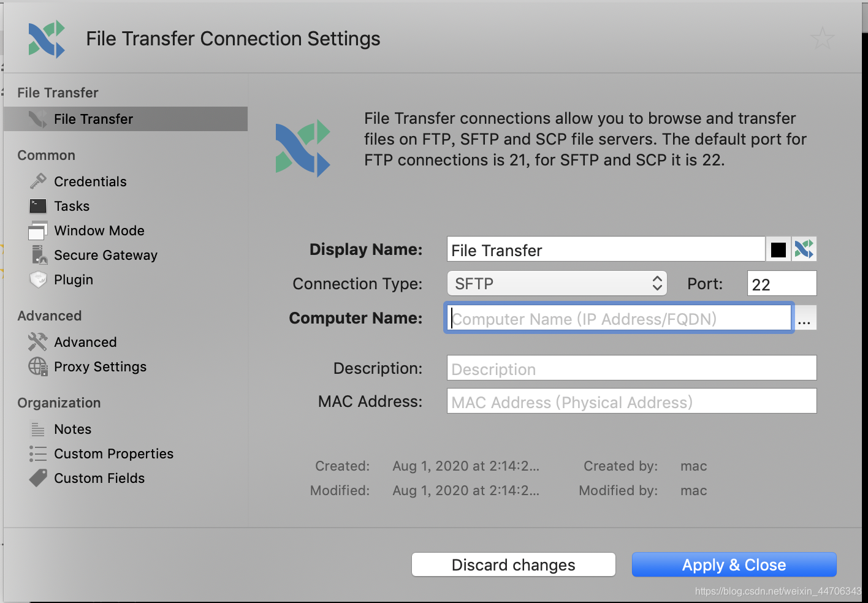Viewport: 868px width, 603px height.
Task: Click the Advanced tools icon
Action: (38, 342)
